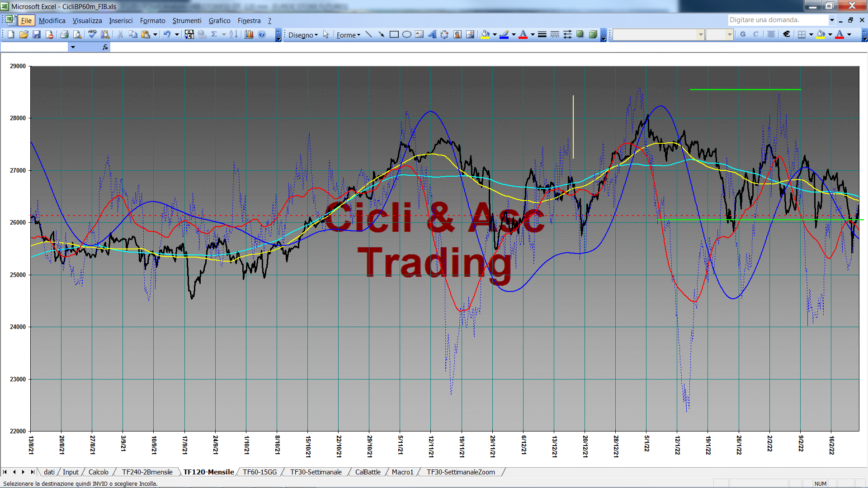Expand the Borders dropdown arrow
This screenshot has width=868, height=488.
(x=811, y=34)
